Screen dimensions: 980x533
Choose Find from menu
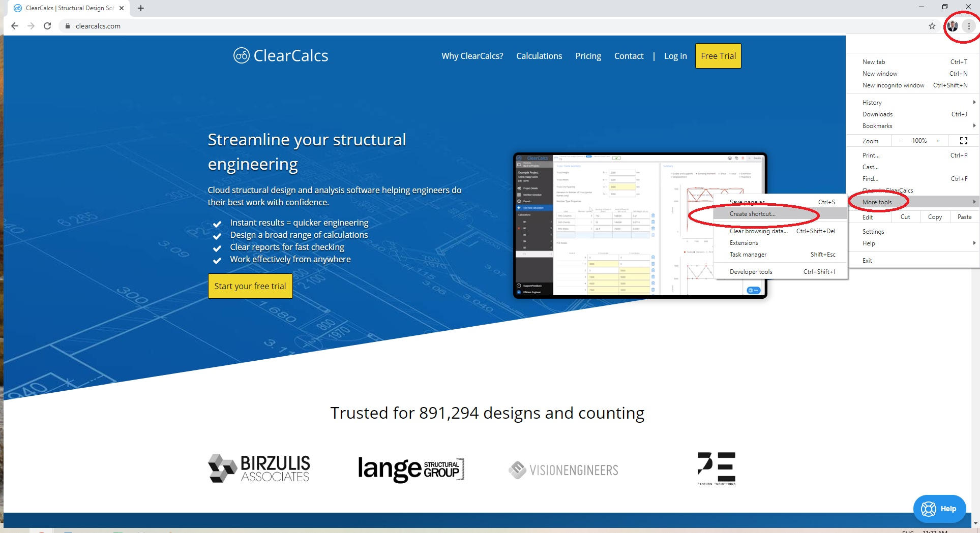click(914, 179)
